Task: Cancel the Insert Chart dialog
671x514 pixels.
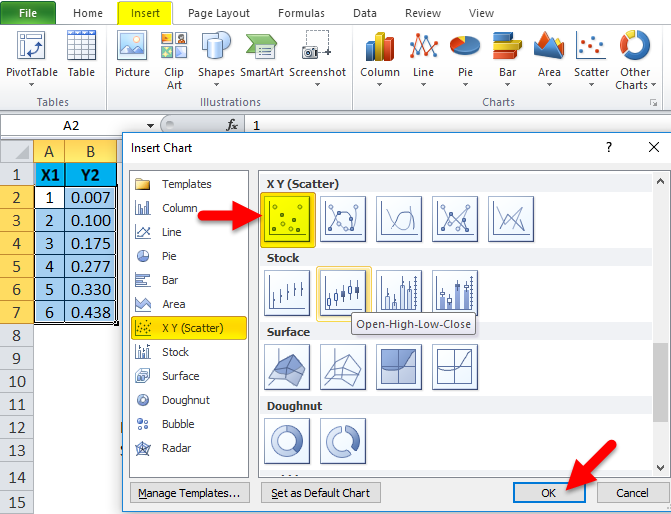Action: click(632, 493)
